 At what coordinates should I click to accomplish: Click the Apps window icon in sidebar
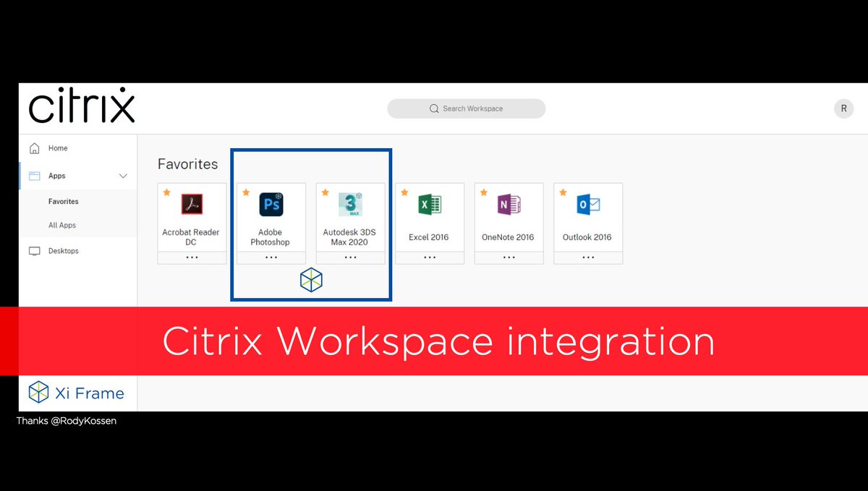[34, 176]
